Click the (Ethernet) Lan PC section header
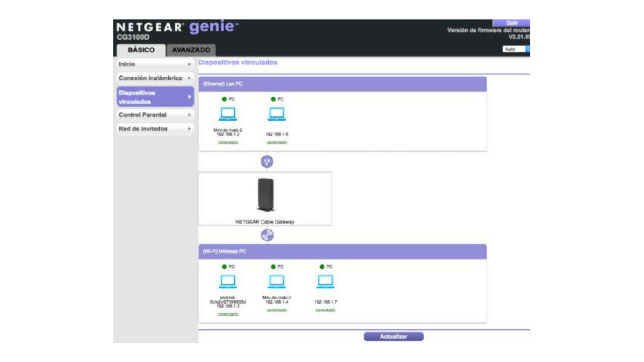The height and width of the screenshot is (362, 644). (342, 84)
